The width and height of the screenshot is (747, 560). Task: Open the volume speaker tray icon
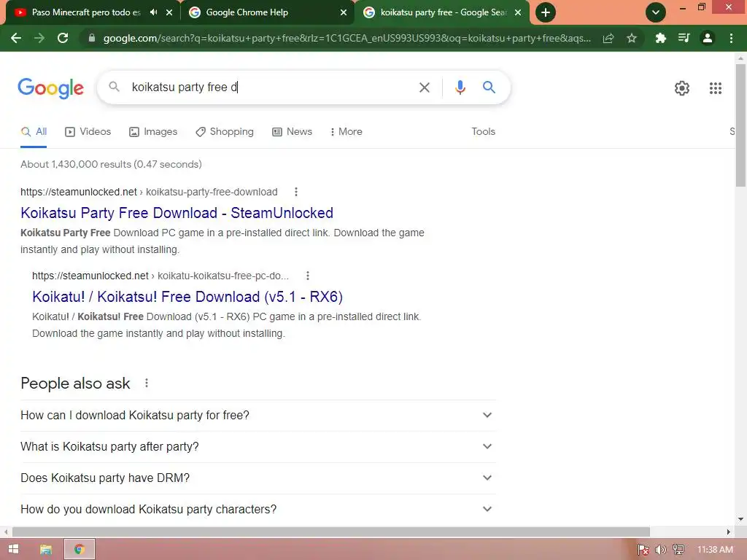click(661, 550)
